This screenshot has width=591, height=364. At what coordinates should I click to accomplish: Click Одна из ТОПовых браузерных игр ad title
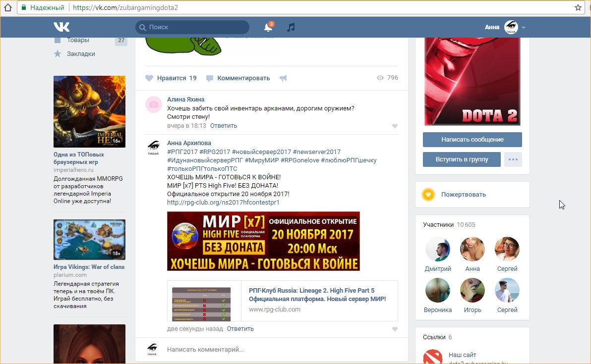(x=79, y=158)
